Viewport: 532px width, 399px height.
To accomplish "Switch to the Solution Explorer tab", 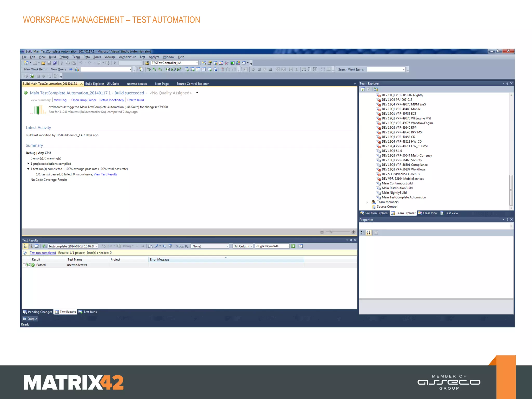I will tap(374, 213).
